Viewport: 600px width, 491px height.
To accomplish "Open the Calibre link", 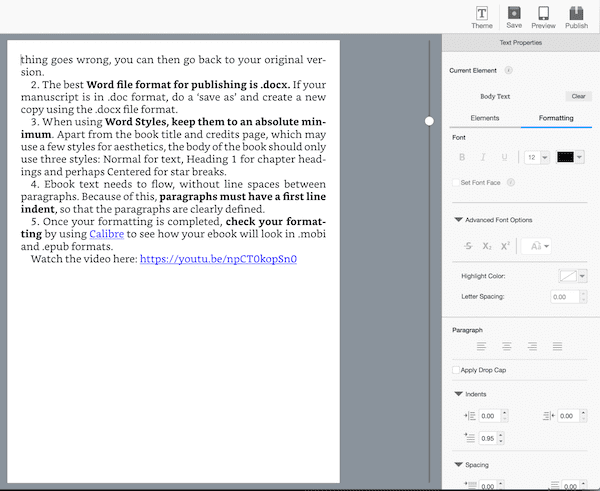I will coord(107,234).
